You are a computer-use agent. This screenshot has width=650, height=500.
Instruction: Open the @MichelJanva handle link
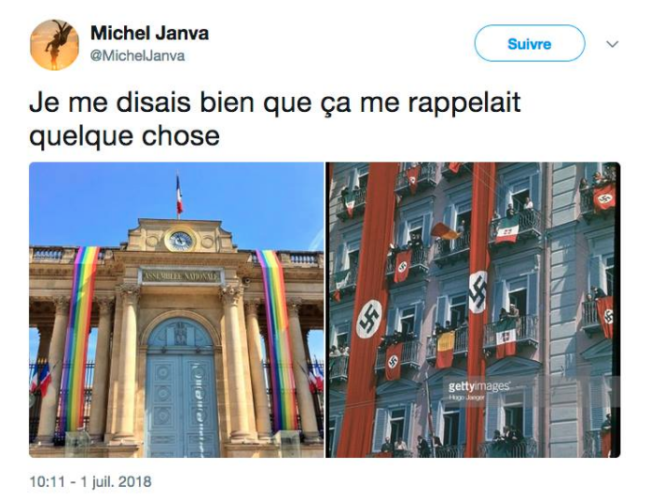click(x=138, y=56)
